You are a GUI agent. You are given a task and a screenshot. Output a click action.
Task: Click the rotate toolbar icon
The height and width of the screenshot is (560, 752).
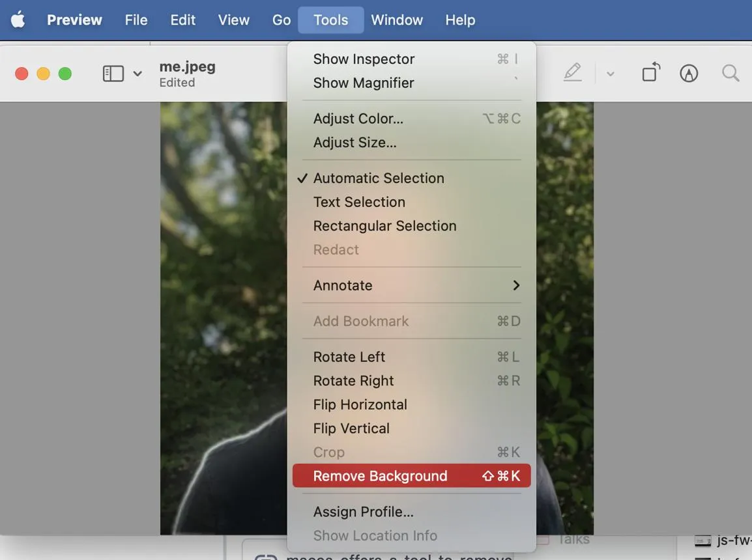[x=651, y=72]
